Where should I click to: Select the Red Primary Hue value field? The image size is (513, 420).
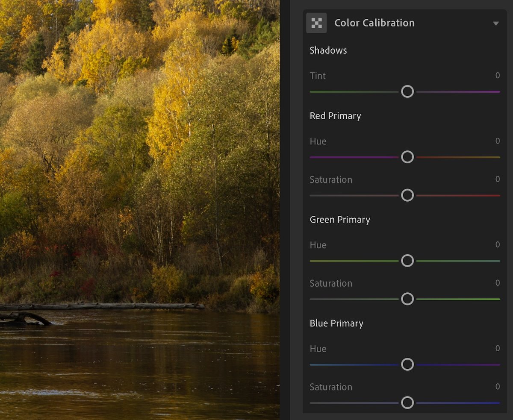coord(498,141)
